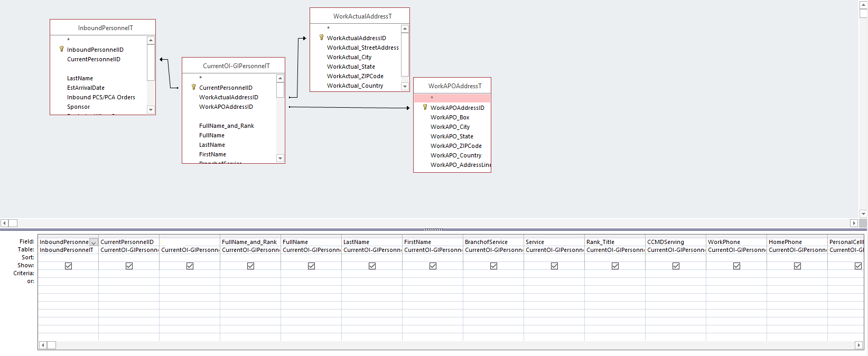This screenshot has height=356, width=868.
Task: Click the Criteria cell under BranchofService
Action: point(493,274)
